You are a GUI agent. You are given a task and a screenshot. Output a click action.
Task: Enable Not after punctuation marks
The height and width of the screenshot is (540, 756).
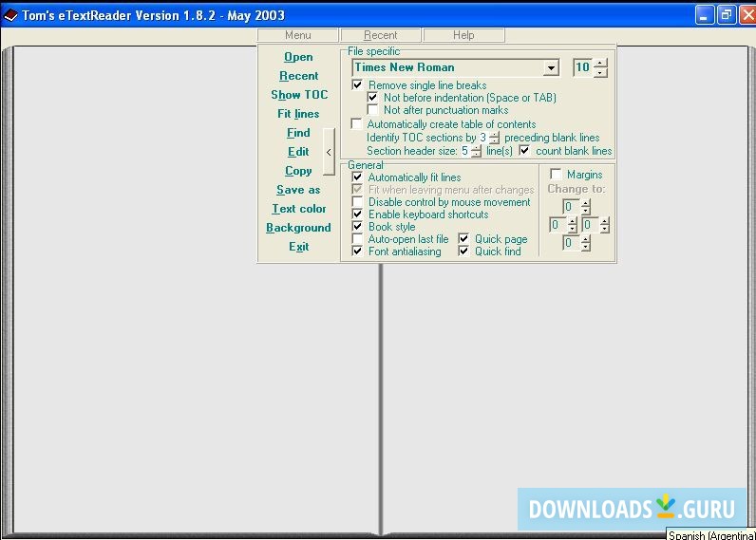372,110
